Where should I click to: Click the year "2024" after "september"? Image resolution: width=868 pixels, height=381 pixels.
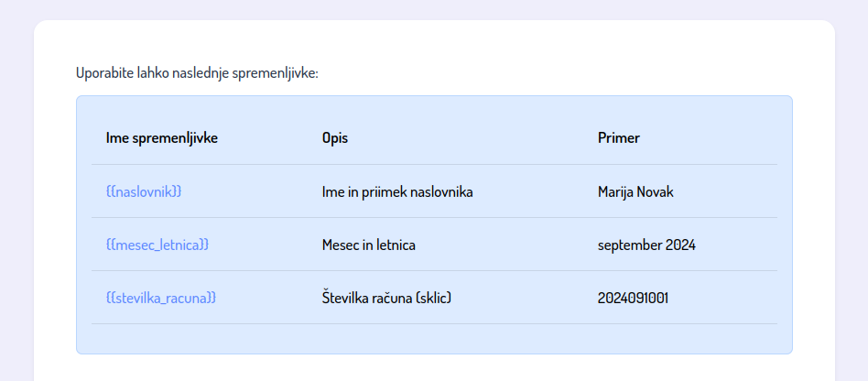point(680,245)
